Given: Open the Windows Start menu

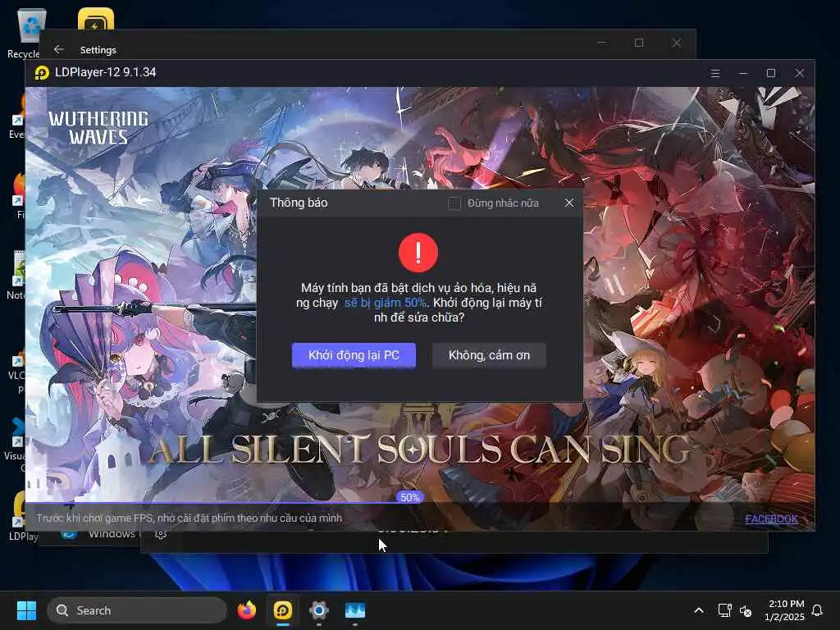Looking at the screenshot, I should [26, 610].
